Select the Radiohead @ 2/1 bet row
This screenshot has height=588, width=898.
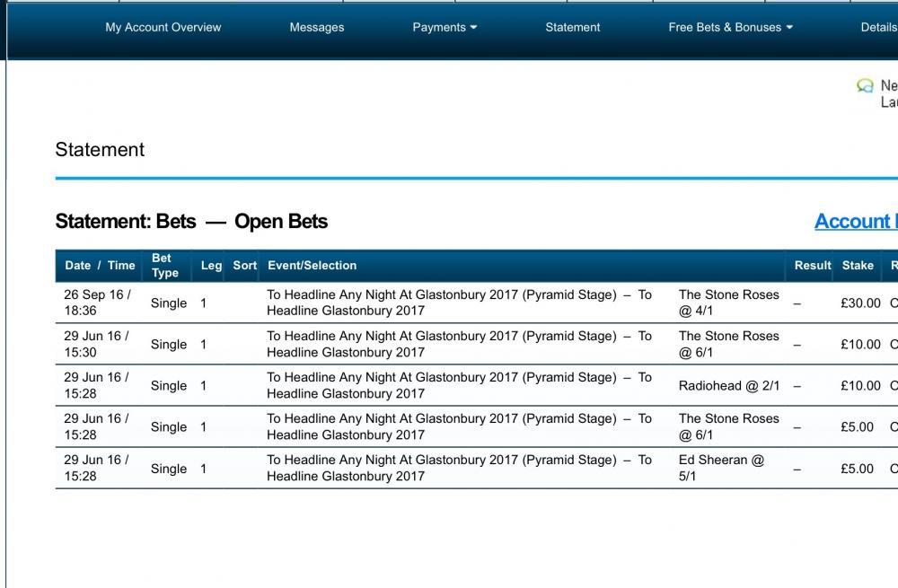pos(477,385)
